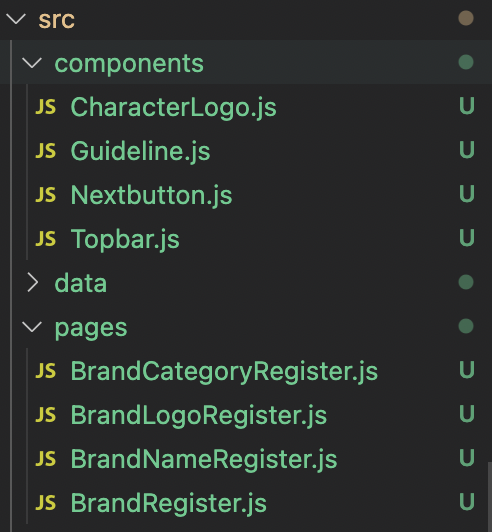Collapse the pages folder chevron
This screenshot has width=492, height=532.
tap(32, 327)
